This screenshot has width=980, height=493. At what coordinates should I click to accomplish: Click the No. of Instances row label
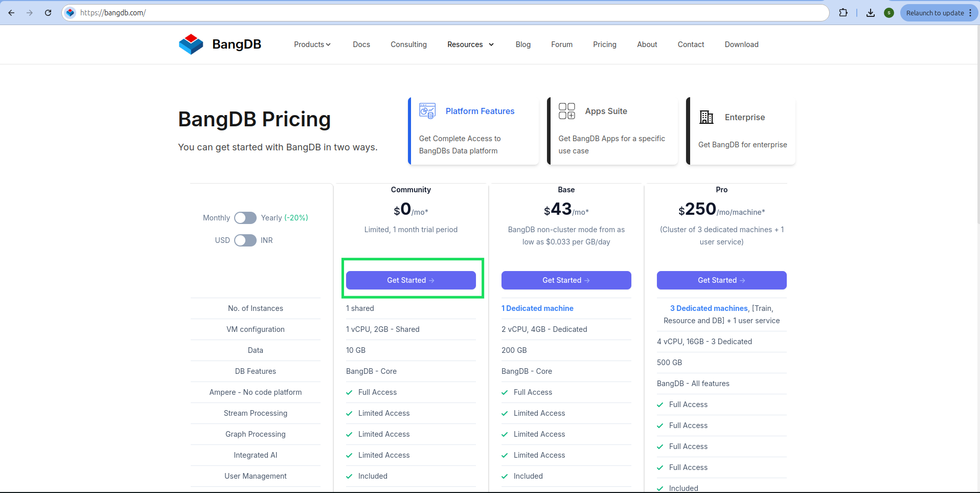coord(256,308)
